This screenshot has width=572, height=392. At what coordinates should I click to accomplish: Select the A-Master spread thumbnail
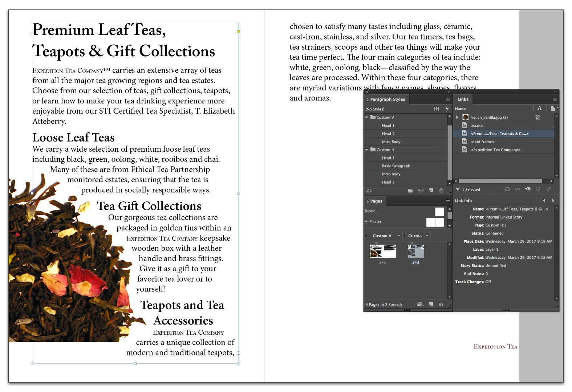click(x=435, y=222)
